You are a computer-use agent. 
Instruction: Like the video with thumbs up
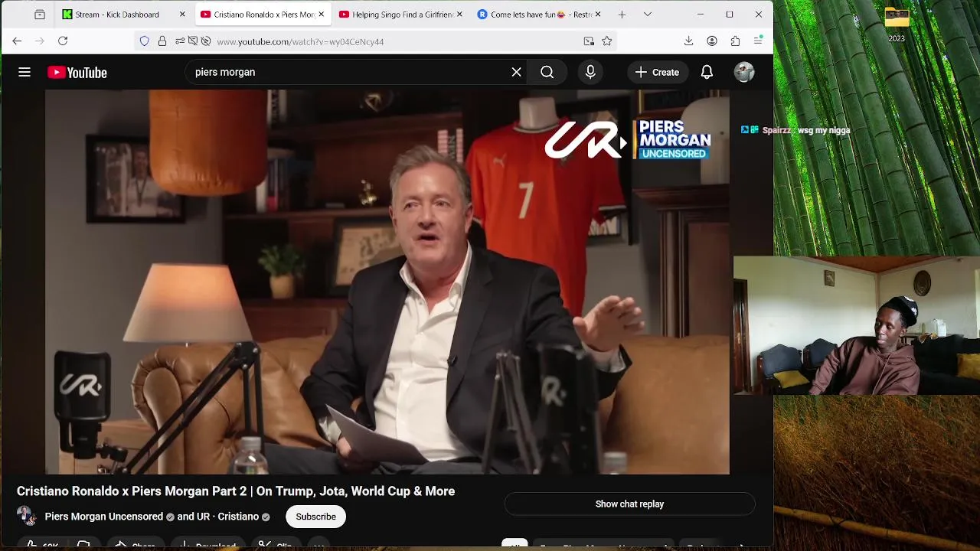[41, 545]
